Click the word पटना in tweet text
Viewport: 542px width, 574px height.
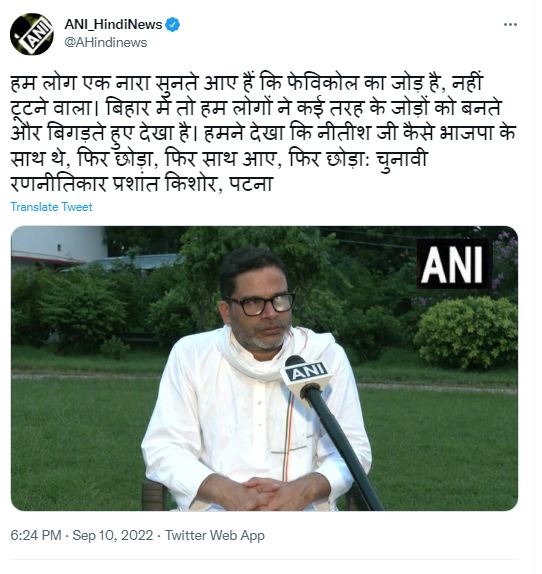click(x=251, y=184)
